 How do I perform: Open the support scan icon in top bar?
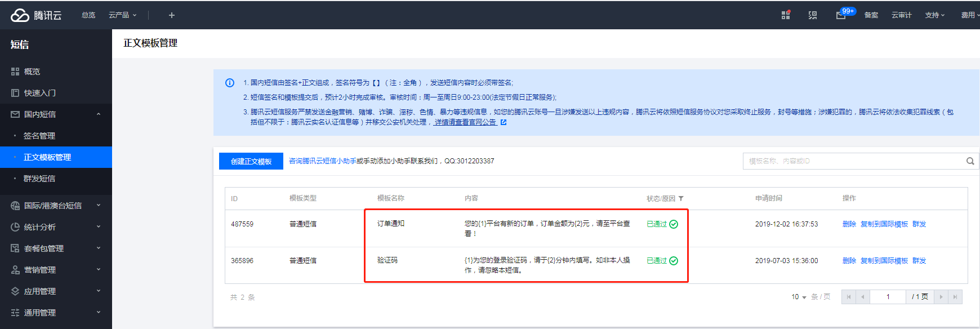tap(813, 15)
